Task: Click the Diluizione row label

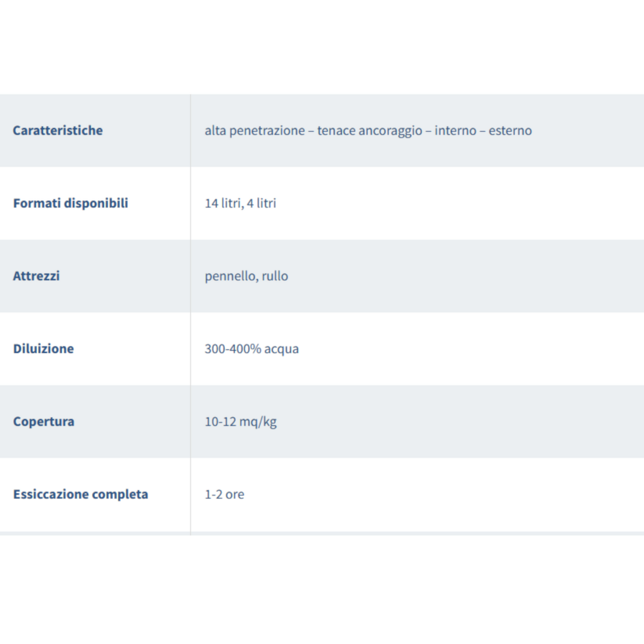Action: click(x=43, y=349)
